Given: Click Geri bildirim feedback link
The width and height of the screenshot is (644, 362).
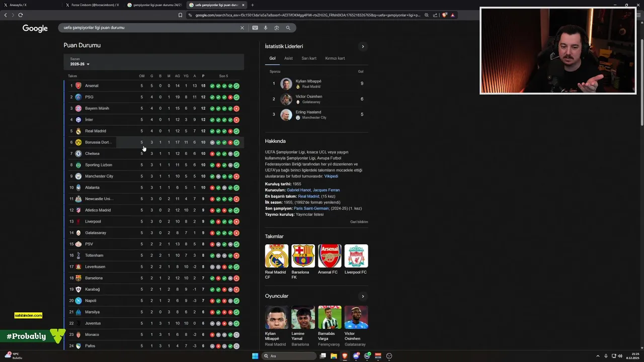Looking at the screenshot, I should tap(359, 222).
